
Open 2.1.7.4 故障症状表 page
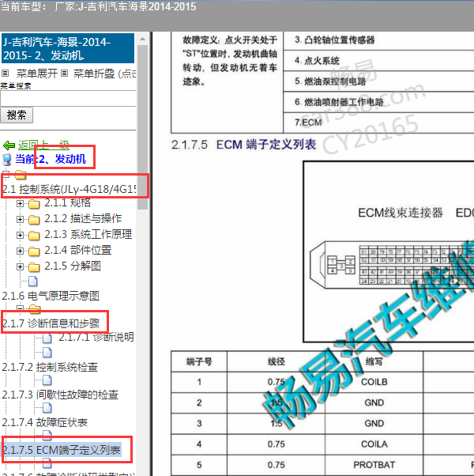click(x=44, y=422)
